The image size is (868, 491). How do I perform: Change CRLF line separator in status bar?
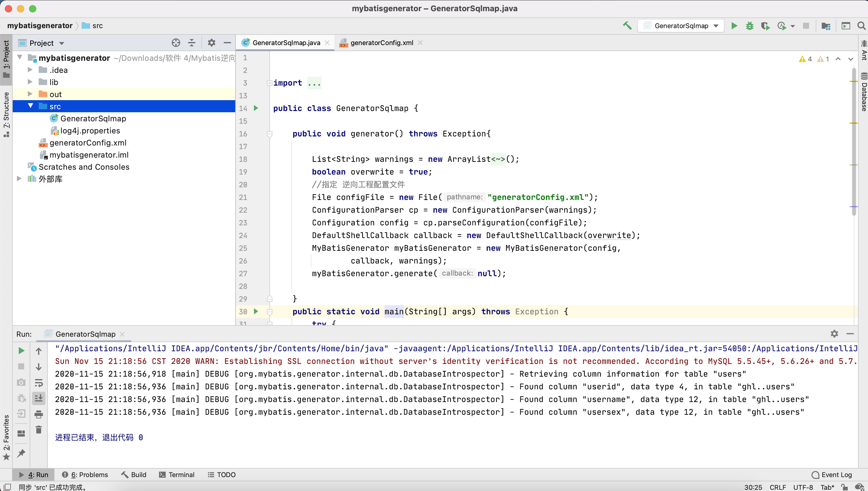(777, 487)
